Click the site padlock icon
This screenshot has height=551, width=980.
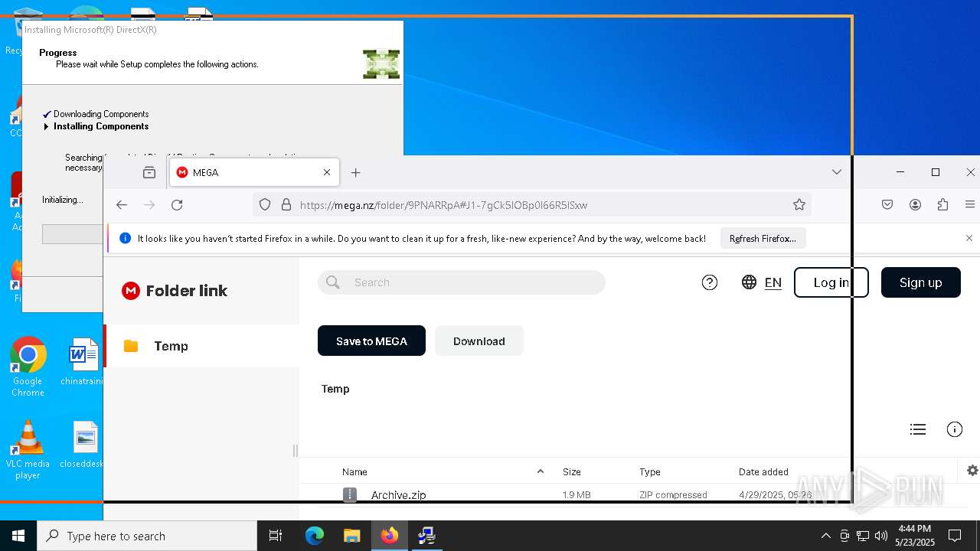coord(286,205)
